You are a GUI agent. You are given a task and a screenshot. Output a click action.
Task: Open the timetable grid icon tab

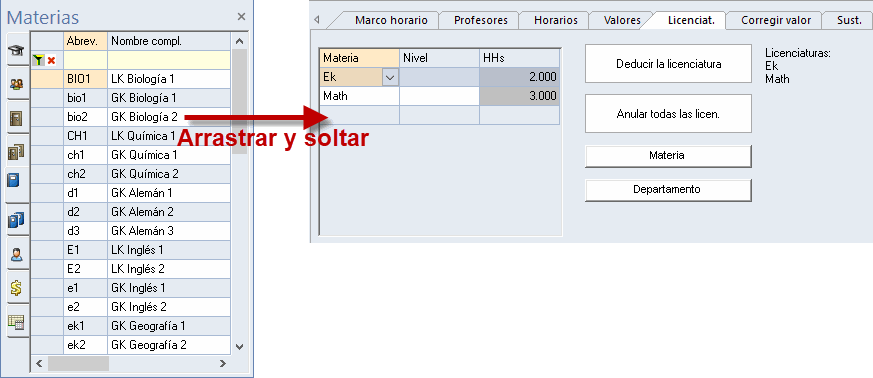click(x=17, y=321)
